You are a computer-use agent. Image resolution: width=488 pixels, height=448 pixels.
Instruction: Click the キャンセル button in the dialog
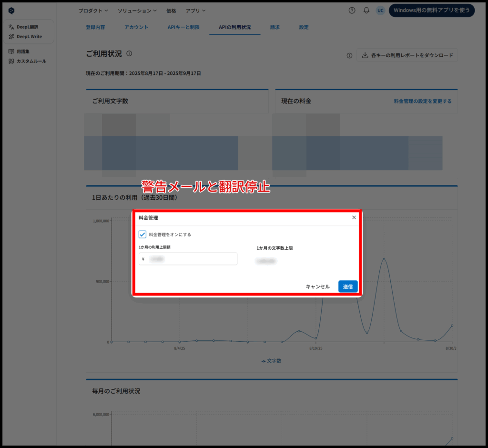pos(317,286)
